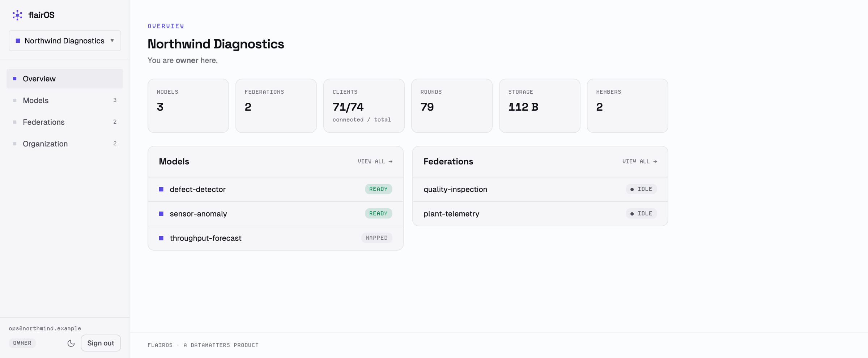Open the quality-inspection federation row
The width and height of the screenshot is (868, 358).
[540, 189]
